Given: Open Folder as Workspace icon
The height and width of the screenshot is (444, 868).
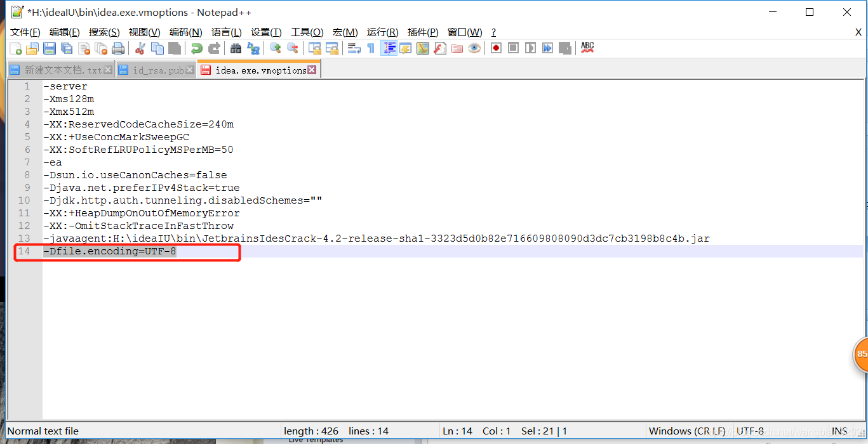Looking at the screenshot, I should coord(457,48).
